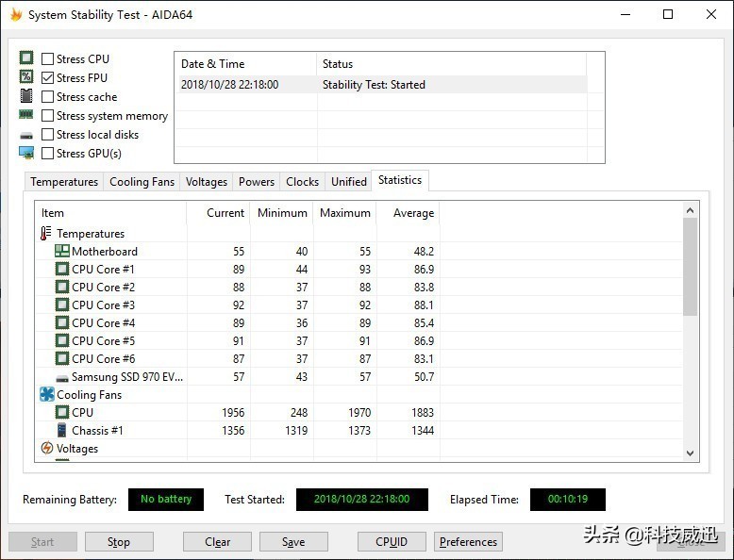Click the Chassis #1 fan icon
The height and width of the screenshot is (560, 734).
point(61,431)
